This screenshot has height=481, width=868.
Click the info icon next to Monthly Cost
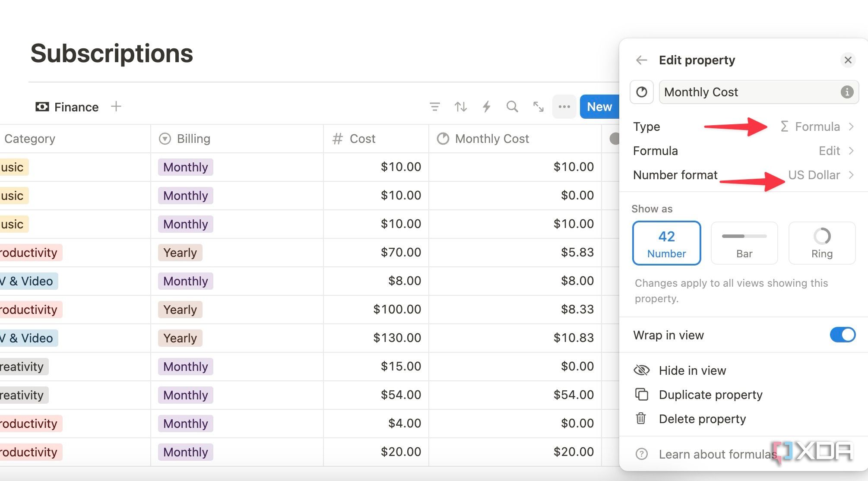[x=847, y=92]
